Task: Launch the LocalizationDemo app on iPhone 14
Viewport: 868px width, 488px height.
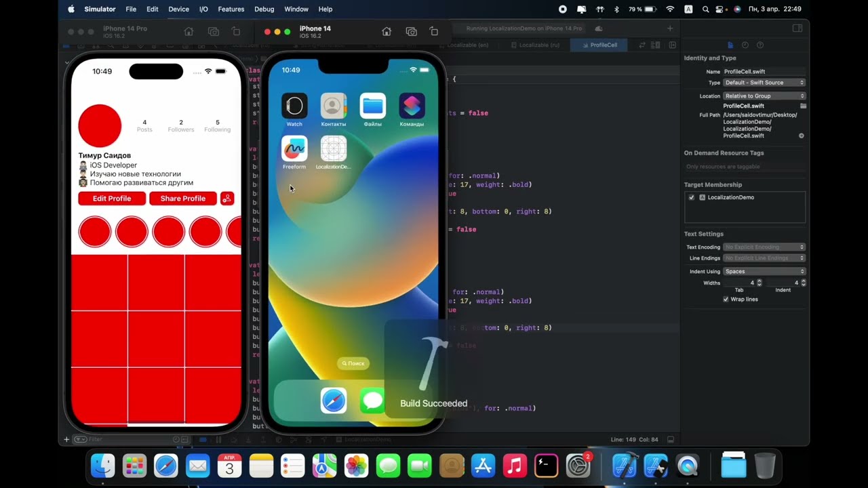Action: click(x=334, y=148)
